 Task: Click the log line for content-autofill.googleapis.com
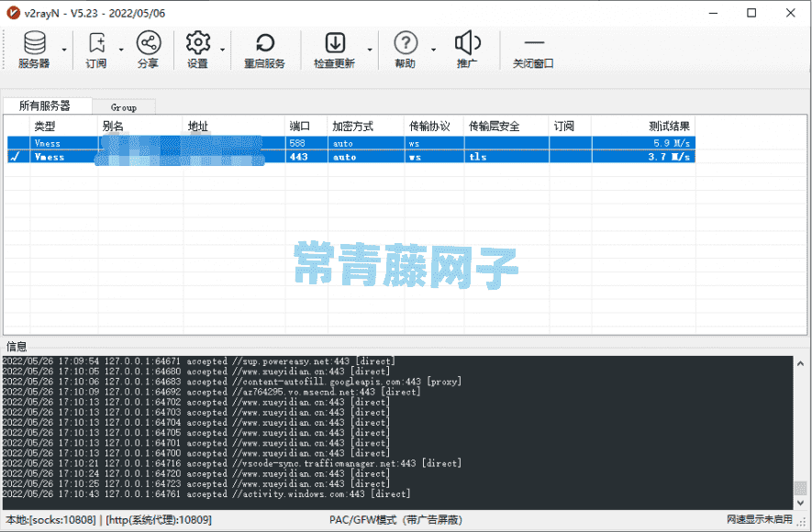231,382
